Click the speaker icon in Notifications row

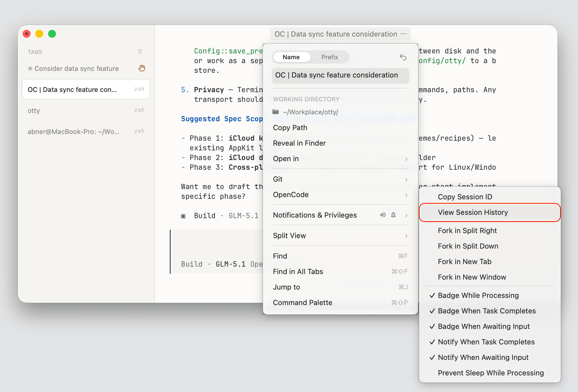point(383,215)
